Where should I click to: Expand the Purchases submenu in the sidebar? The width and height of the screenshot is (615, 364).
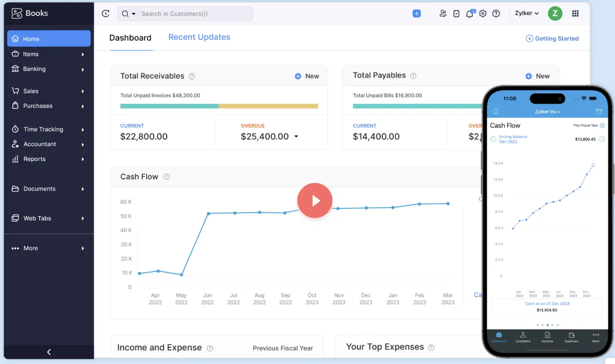point(83,106)
